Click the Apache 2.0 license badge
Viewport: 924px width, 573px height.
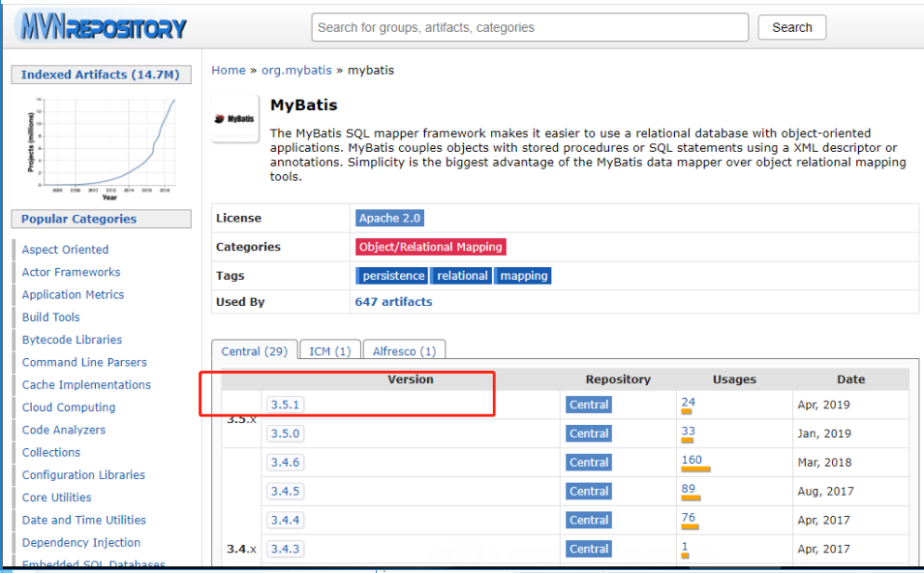click(x=389, y=218)
